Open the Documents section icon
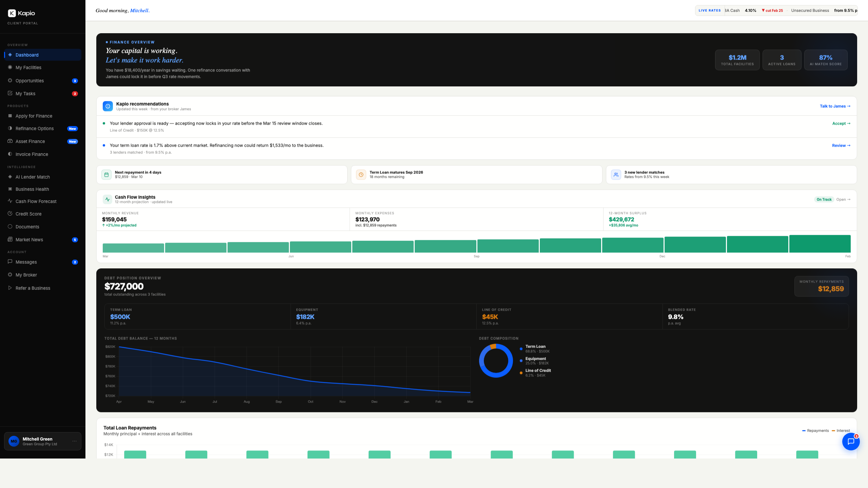The image size is (868, 488). [10, 226]
